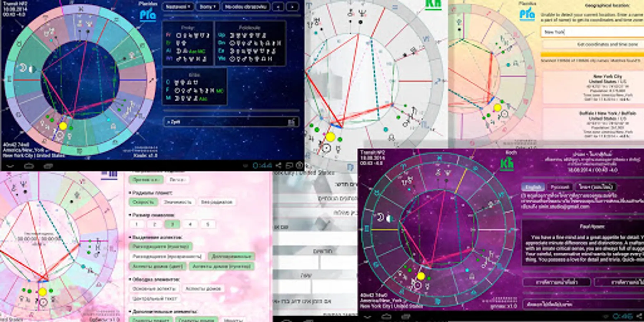Click Get coordinates and time zone button
This screenshot has width=644, height=322.
click(x=593, y=44)
